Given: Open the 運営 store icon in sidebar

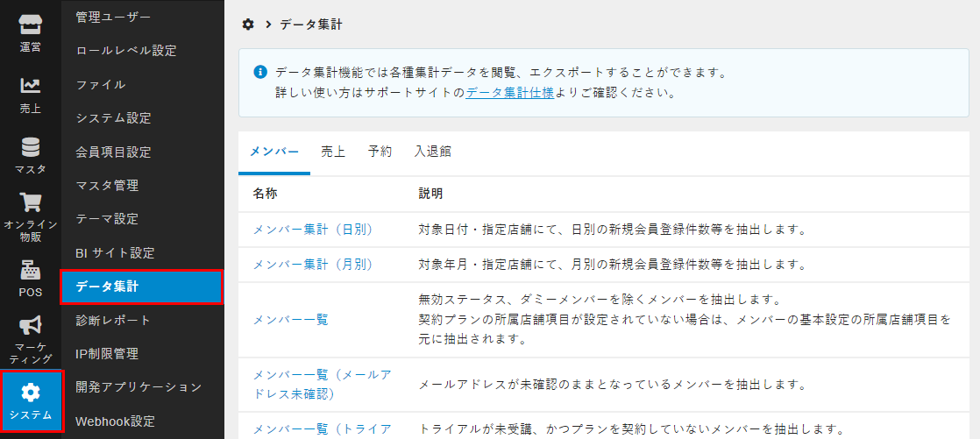Looking at the screenshot, I should (31, 25).
